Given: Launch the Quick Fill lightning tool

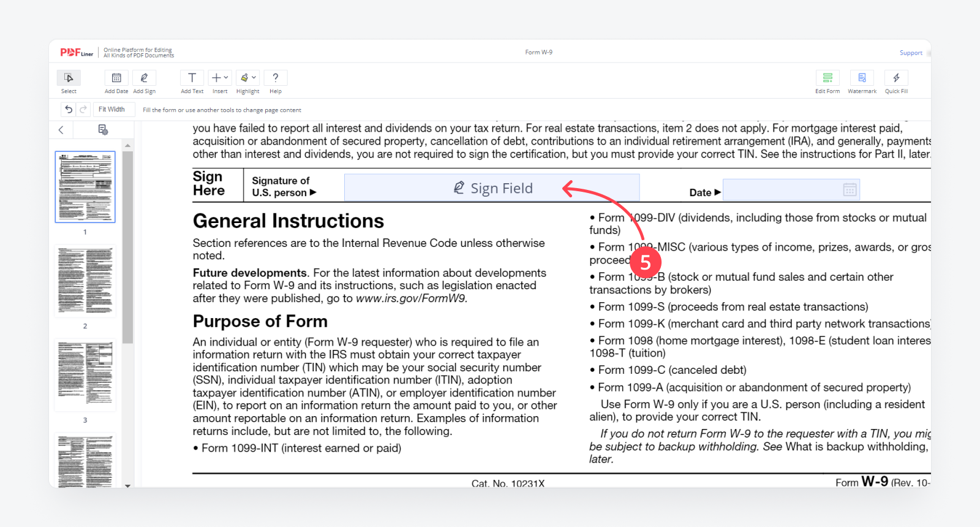Looking at the screenshot, I should pos(896,78).
